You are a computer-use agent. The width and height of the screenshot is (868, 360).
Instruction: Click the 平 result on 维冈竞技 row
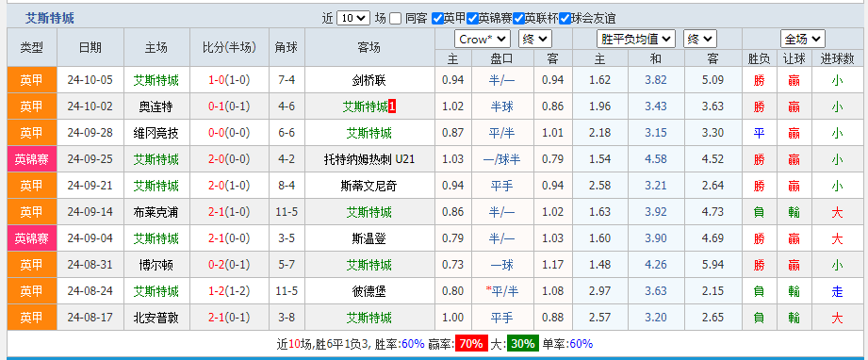pos(759,133)
